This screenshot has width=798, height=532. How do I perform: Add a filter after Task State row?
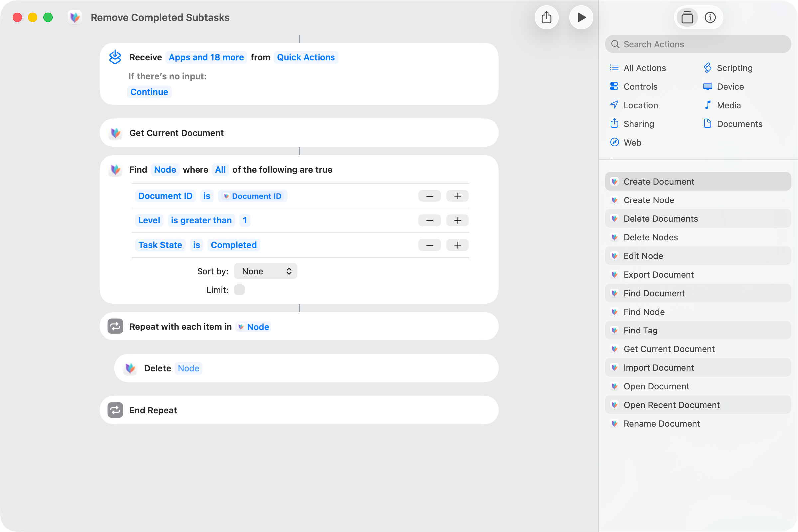pyautogui.click(x=458, y=245)
